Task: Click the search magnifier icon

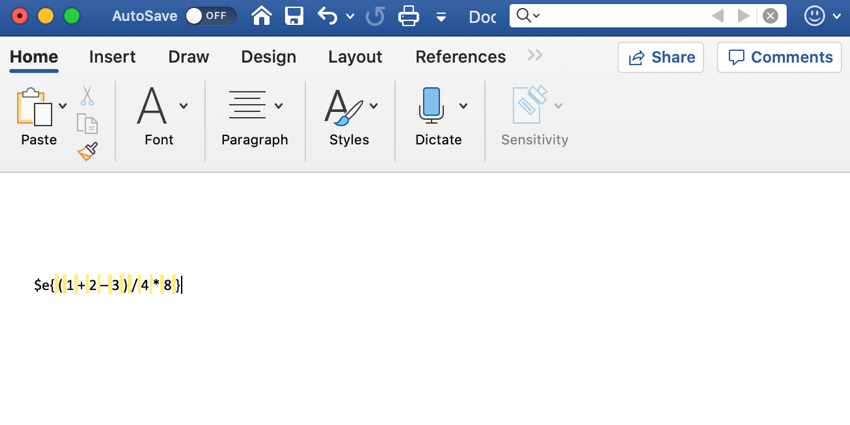Action: coord(524,16)
